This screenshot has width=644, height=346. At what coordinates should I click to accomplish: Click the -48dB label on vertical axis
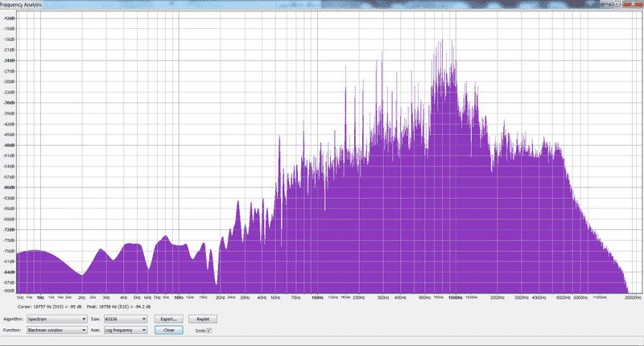tap(10, 145)
